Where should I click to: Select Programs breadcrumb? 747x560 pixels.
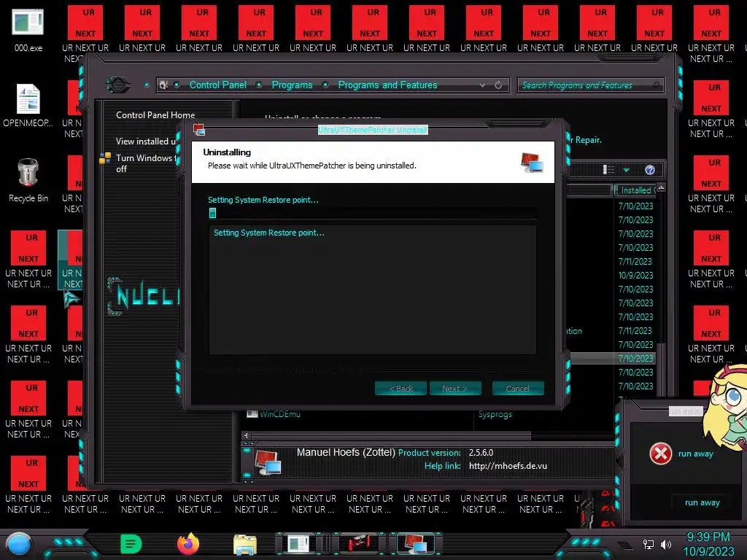click(292, 85)
